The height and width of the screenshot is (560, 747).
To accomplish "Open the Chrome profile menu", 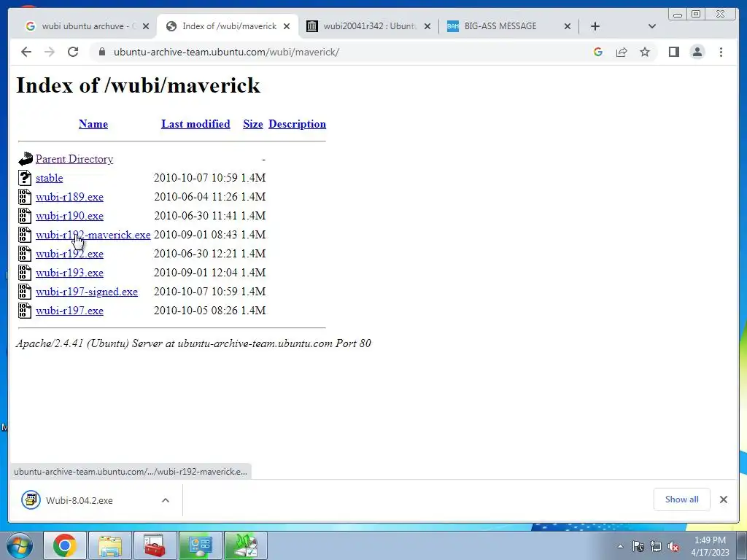I will (697, 52).
